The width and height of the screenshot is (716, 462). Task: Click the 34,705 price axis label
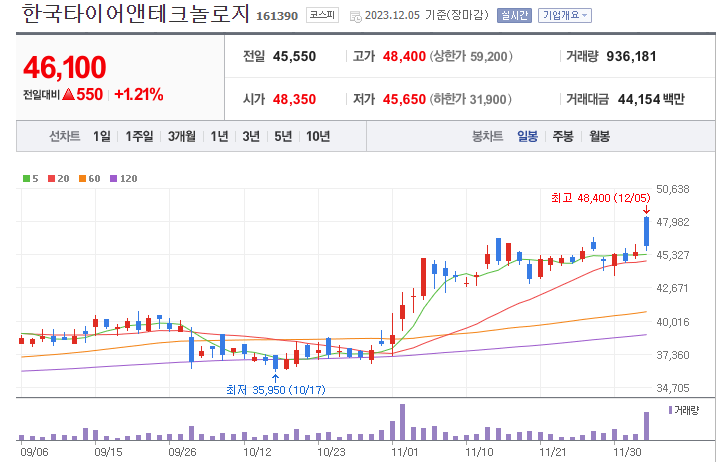673,388
